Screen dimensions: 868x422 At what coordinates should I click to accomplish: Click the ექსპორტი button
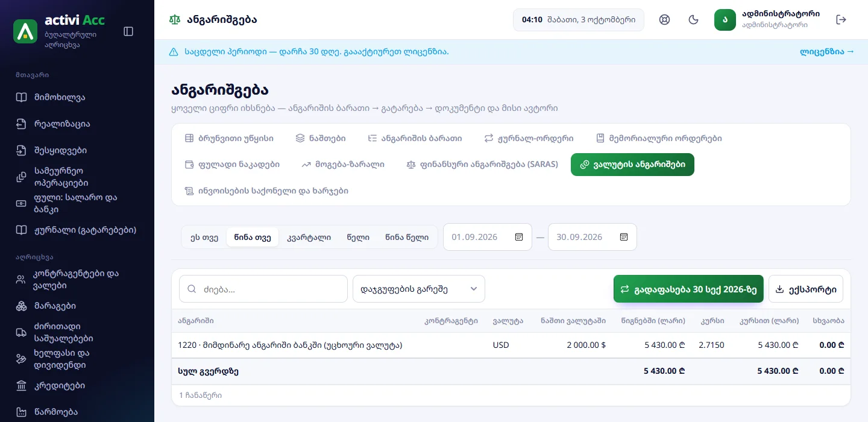pos(806,289)
